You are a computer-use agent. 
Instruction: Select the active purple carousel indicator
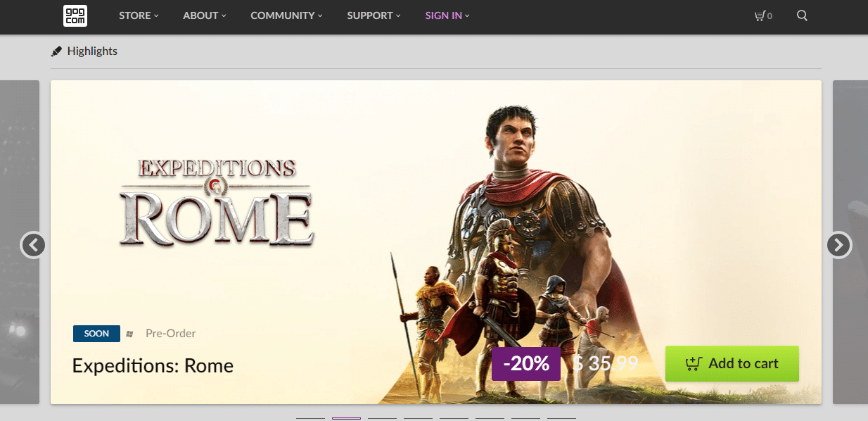tap(346, 418)
